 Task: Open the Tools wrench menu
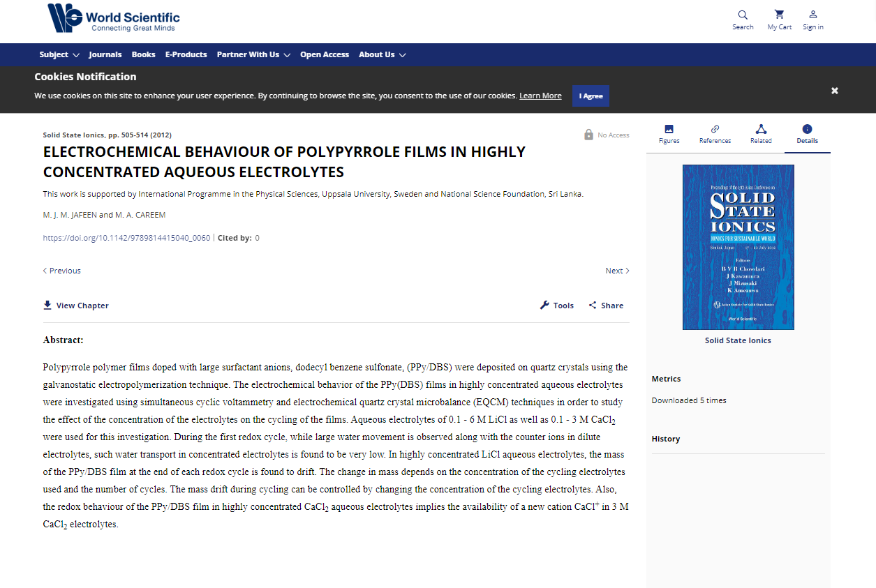coord(556,306)
